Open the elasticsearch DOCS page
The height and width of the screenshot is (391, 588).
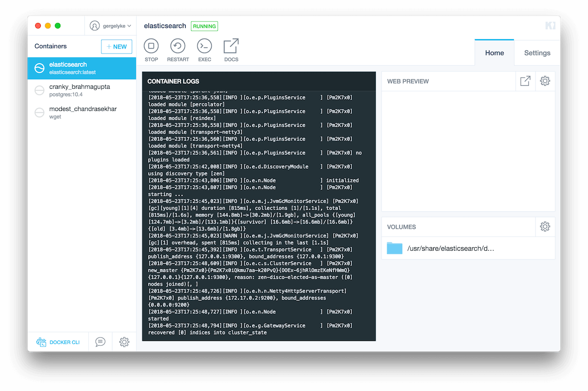tap(231, 50)
